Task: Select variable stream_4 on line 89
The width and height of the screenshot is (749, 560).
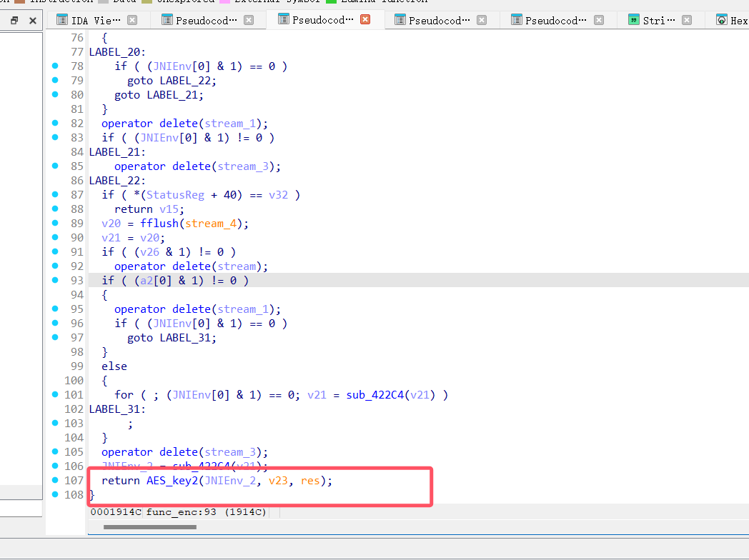Action: tap(211, 224)
